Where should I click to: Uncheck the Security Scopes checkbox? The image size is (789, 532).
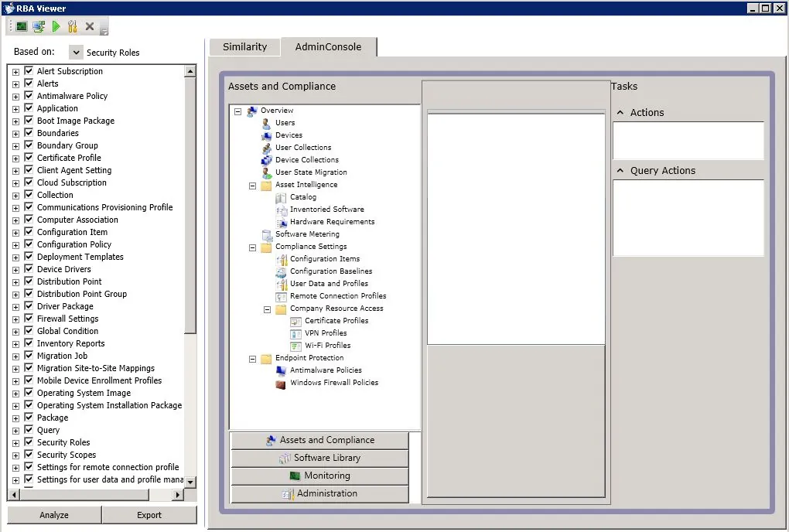pyautogui.click(x=29, y=455)
